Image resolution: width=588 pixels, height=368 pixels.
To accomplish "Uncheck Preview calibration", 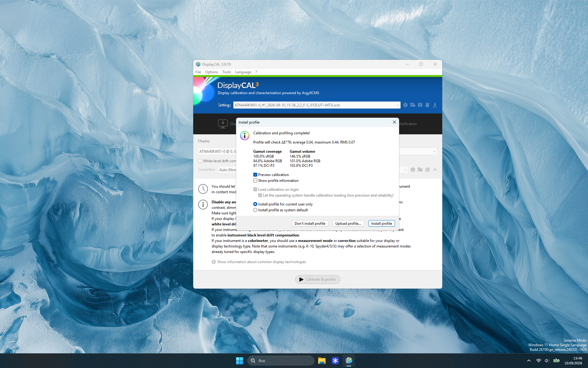I will coord(255,175).
